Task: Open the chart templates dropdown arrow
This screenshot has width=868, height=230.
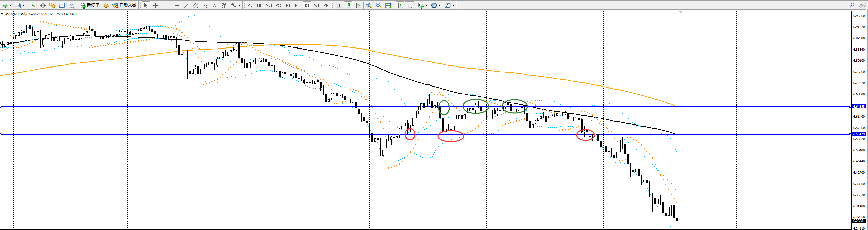Action: [453, 6]
